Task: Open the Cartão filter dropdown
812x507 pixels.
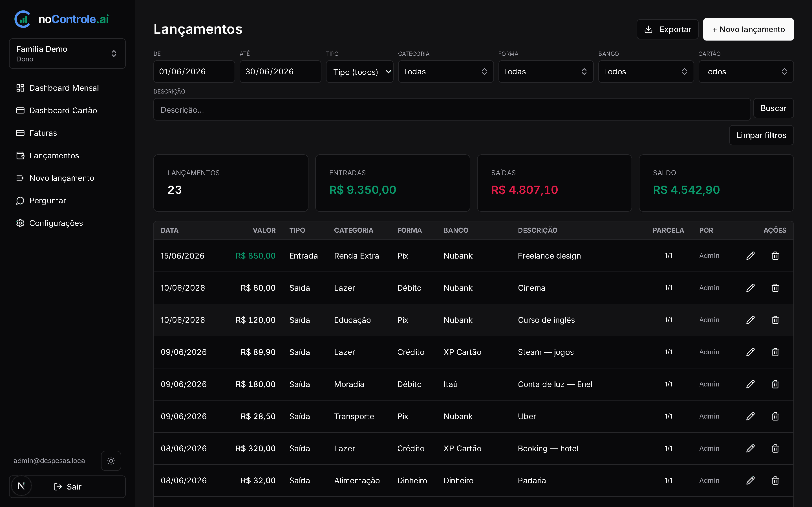Action: tap(746, 72)
